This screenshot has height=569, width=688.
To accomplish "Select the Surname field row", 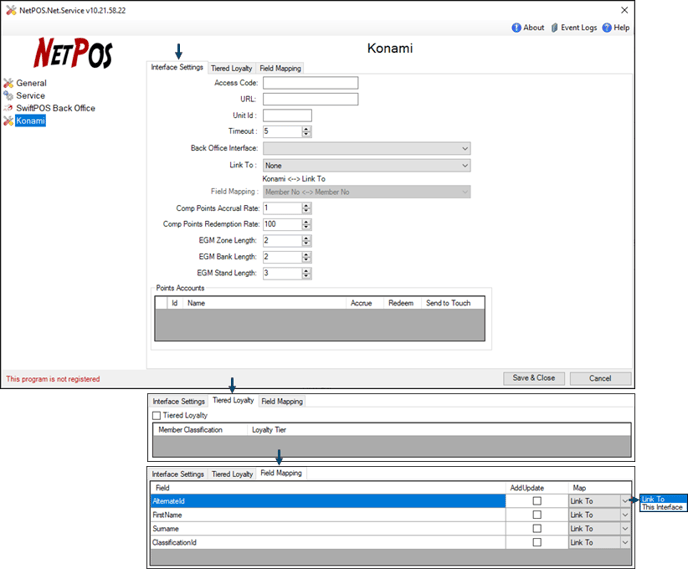I will (x=328, y=529).
